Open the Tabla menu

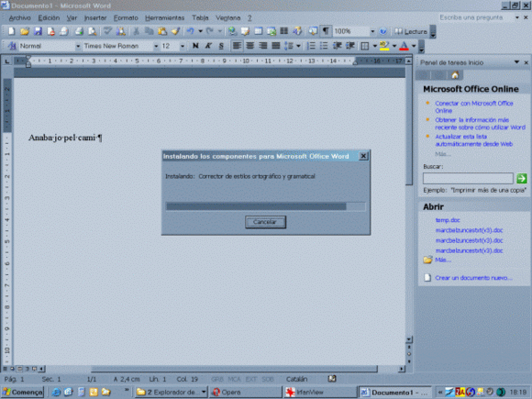click(200, 18)
